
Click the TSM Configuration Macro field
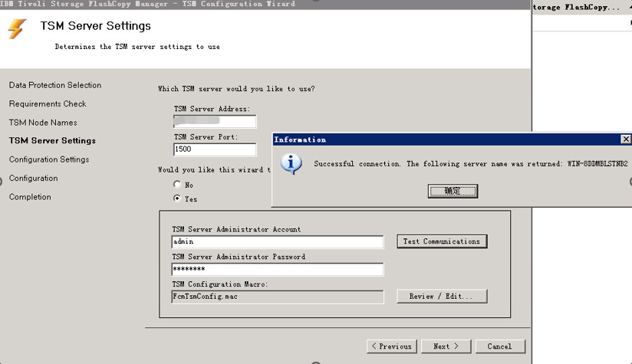pos(278,297)
